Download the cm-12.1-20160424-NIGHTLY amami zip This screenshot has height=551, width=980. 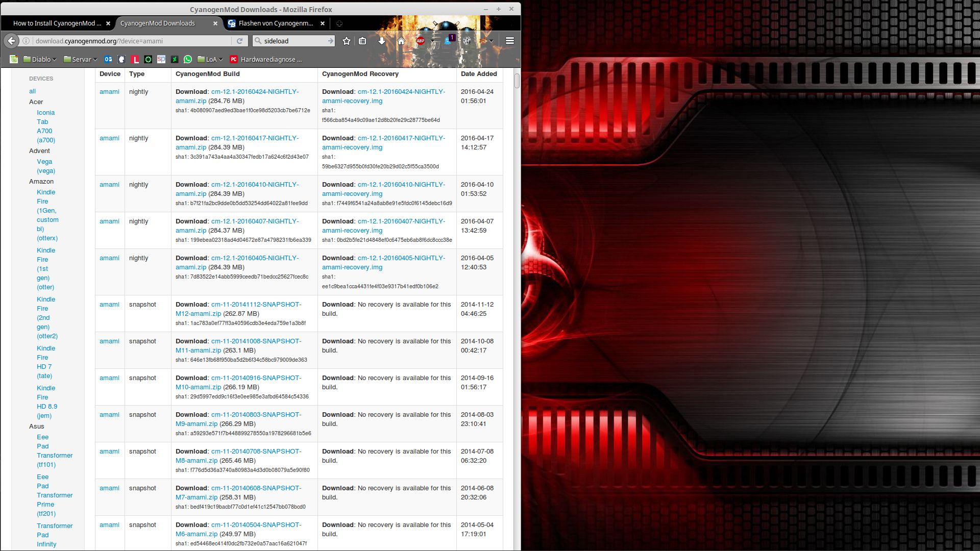[x=237, y=96]
